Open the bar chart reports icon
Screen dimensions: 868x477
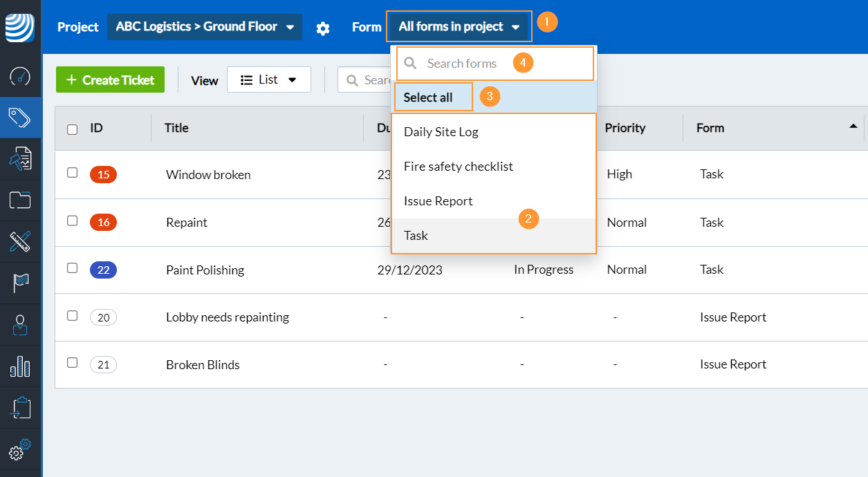(20, 366)
